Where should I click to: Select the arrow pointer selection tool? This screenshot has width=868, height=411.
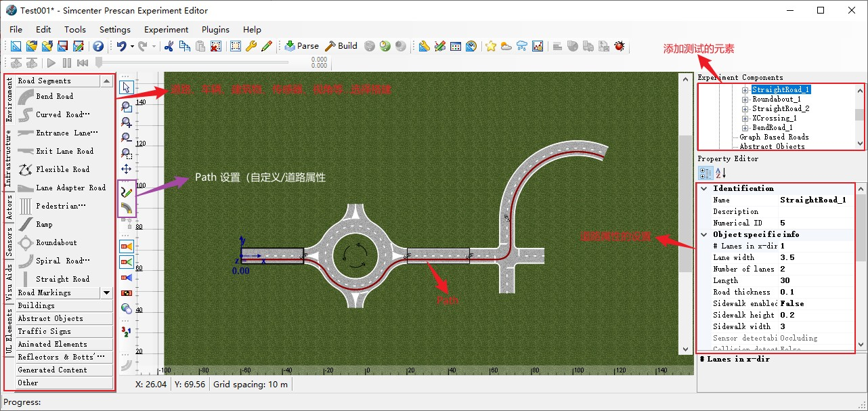point(126,87)
